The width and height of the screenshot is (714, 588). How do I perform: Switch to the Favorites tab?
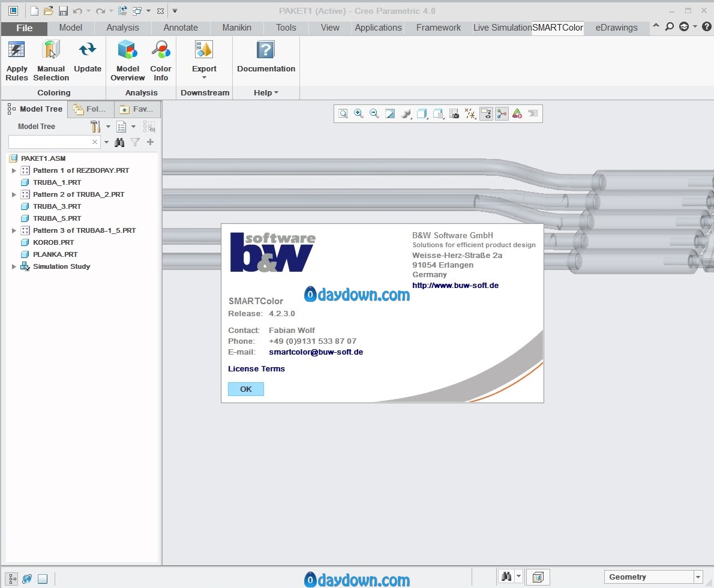pos(137,109)
